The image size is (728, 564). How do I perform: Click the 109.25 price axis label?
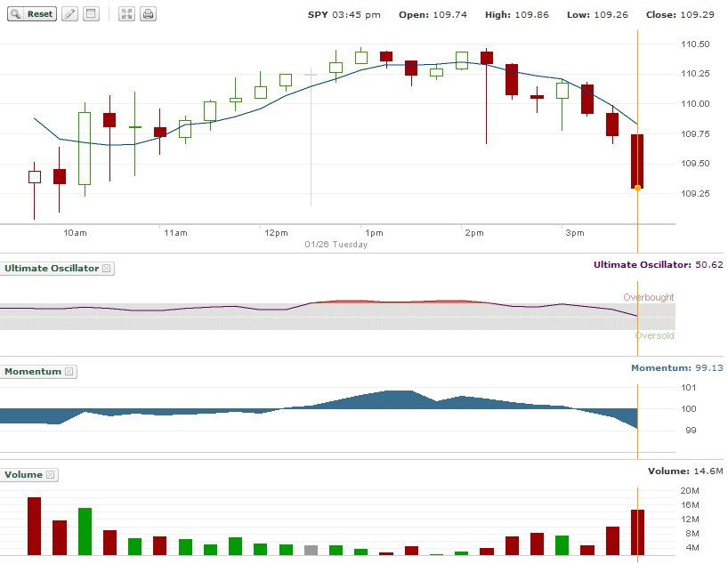[695, 194]
